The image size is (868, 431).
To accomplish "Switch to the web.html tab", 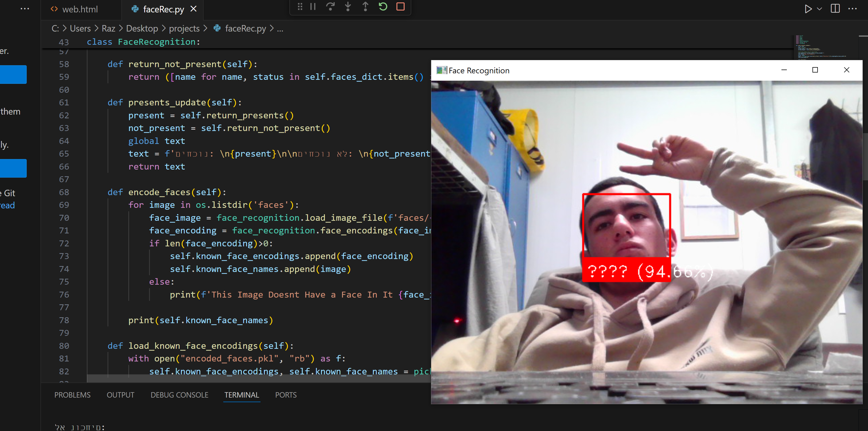I will point(80,9).
